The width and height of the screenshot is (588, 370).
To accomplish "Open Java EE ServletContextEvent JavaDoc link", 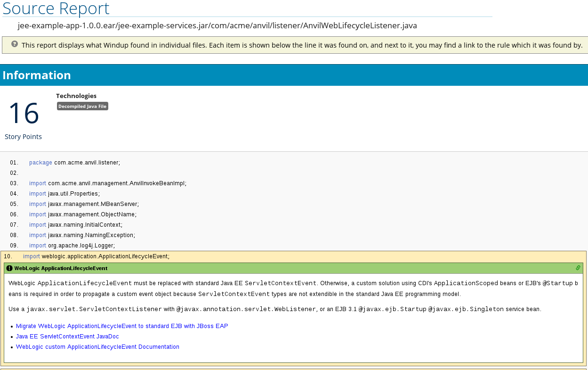I will pos(67,337).
